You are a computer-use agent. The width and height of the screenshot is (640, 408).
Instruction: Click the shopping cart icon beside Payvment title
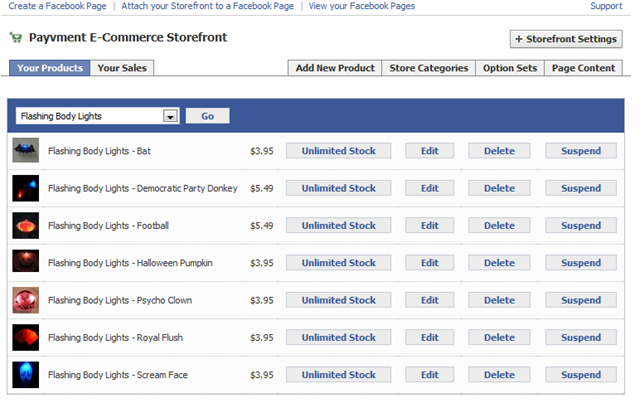tap(16, 38)
